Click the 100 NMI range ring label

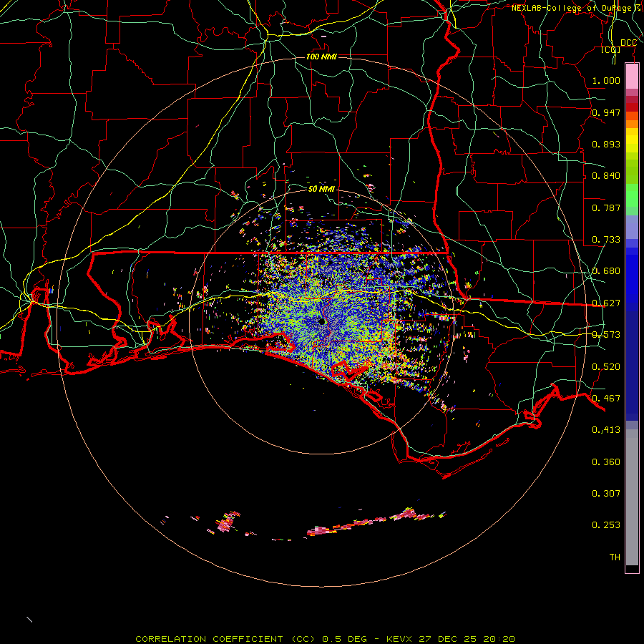click(x=321, y=57)
